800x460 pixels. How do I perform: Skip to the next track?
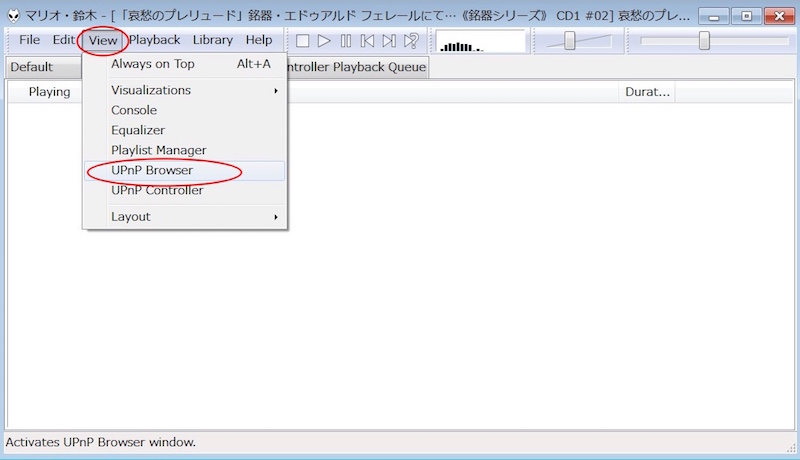(x=389, y=41)
